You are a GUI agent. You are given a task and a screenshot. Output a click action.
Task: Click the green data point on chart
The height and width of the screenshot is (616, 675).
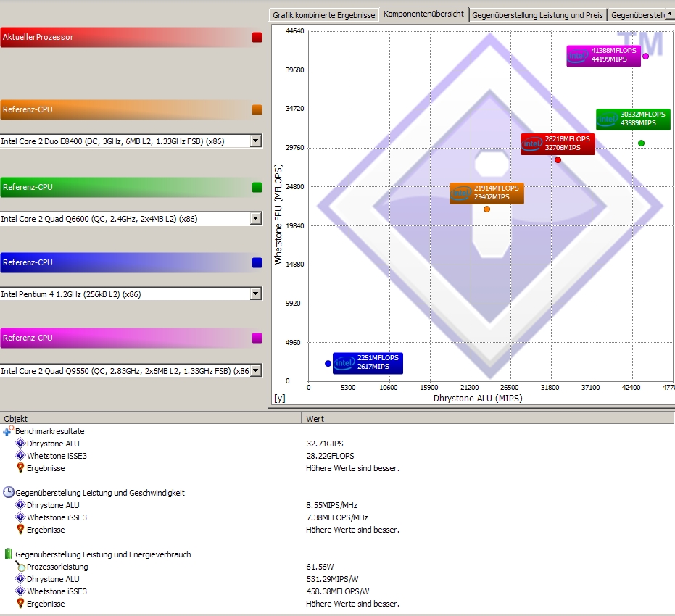pyautogui.click(x=641, y=143)
